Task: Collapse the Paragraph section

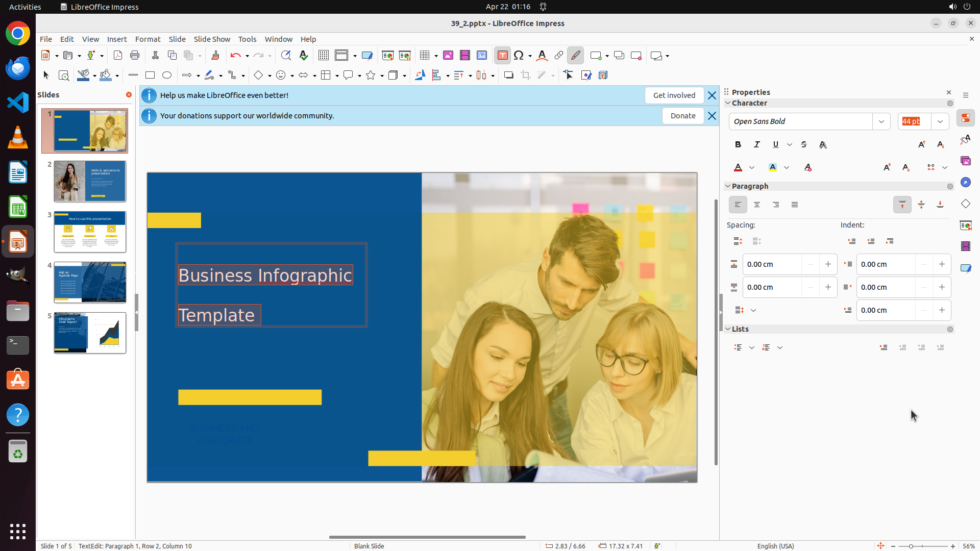Action: tap(728, 186)
